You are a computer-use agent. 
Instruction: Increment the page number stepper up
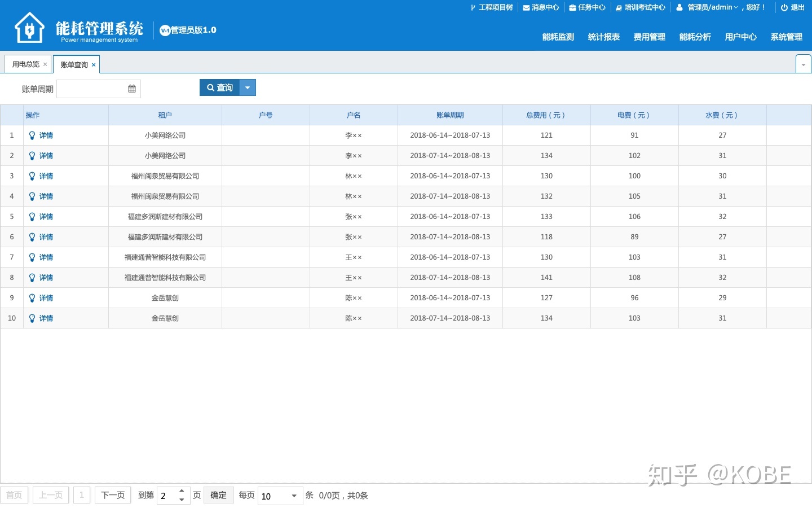tap(182, 491)
